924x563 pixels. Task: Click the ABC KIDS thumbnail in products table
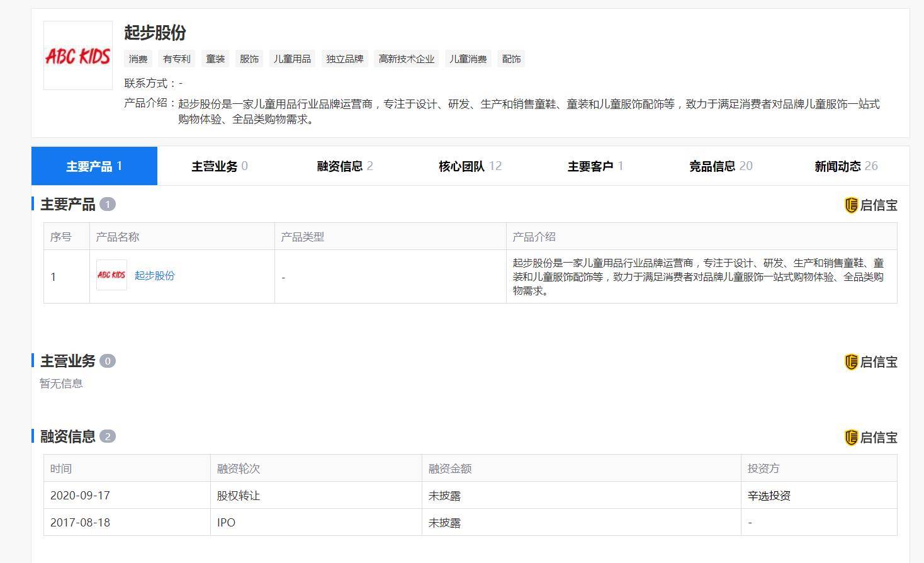tap(111, 275)
